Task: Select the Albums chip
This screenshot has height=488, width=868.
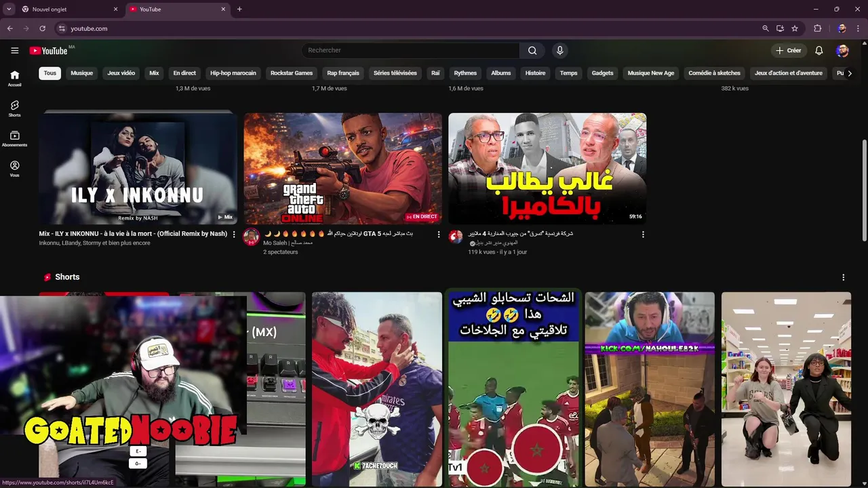Action: pos(501,73)
